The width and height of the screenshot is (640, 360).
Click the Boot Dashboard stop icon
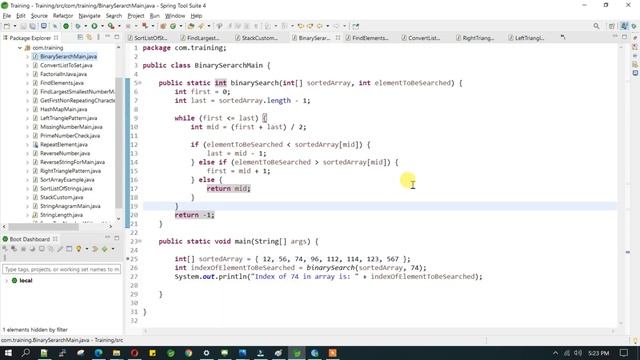click(23, 249)
